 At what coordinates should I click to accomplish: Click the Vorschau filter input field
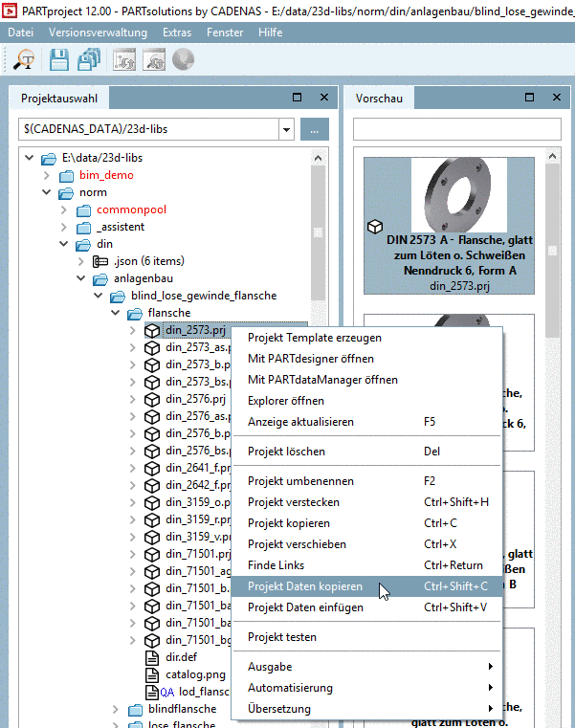[457, 129]
